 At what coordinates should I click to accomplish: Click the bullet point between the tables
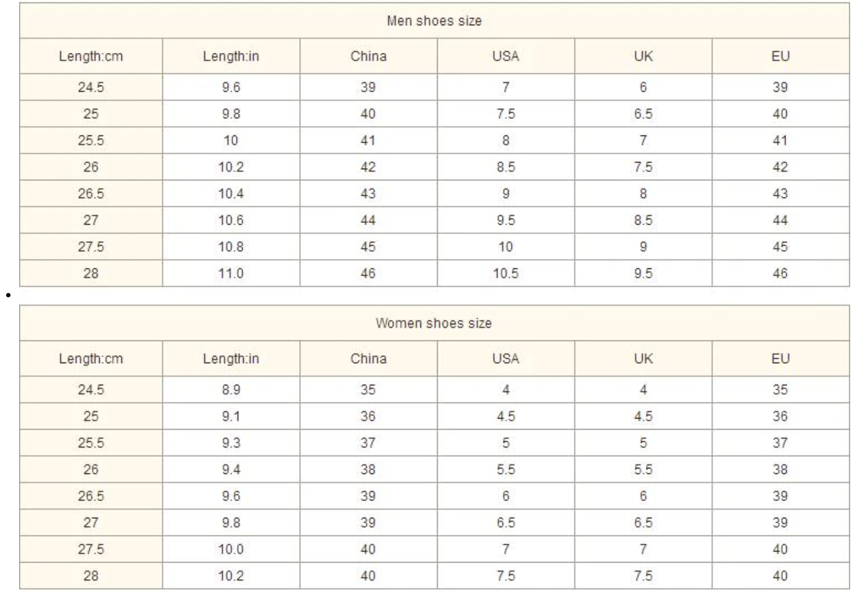point(8,295)
